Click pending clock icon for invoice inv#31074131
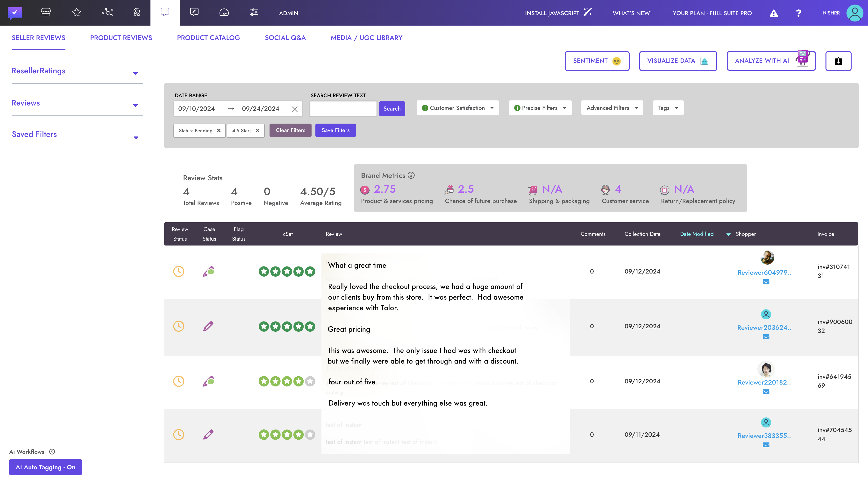This screenshot has height=491, width=868. point(179,272)
